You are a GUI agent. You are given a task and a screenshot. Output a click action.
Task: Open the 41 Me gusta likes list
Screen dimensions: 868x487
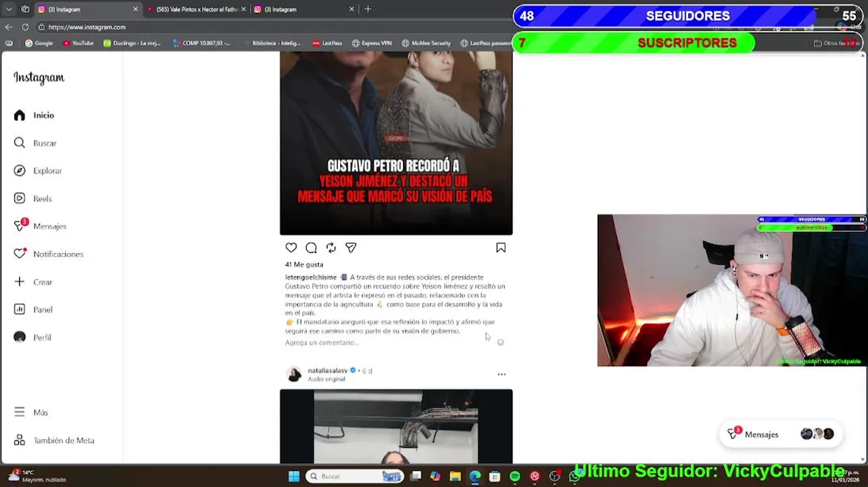tap(304, 264)
